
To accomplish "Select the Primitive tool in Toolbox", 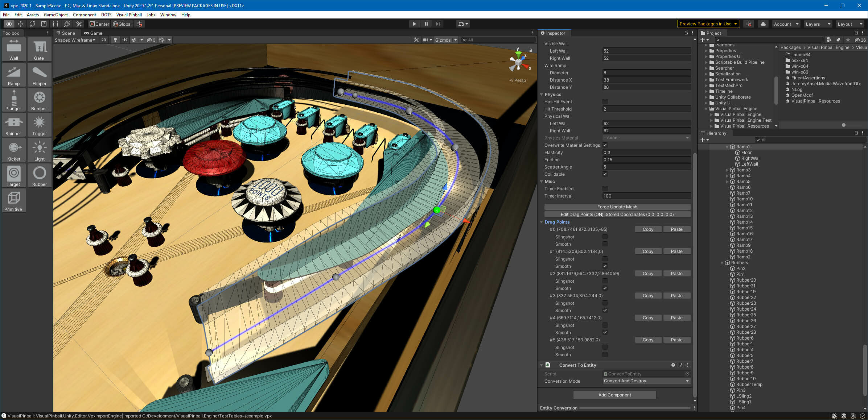I will pyautogui.click(x=13, y=200).
